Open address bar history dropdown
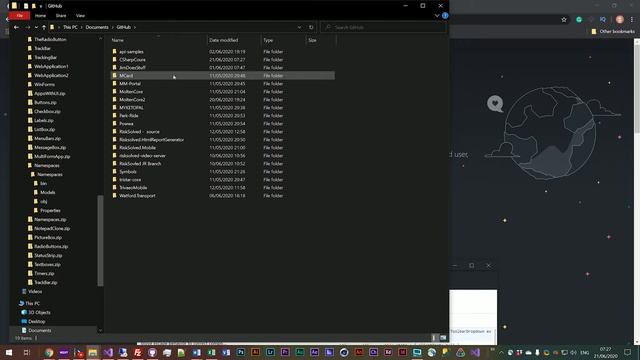The height and width of the screenshot is (360, 640). [x=300, y=27]
